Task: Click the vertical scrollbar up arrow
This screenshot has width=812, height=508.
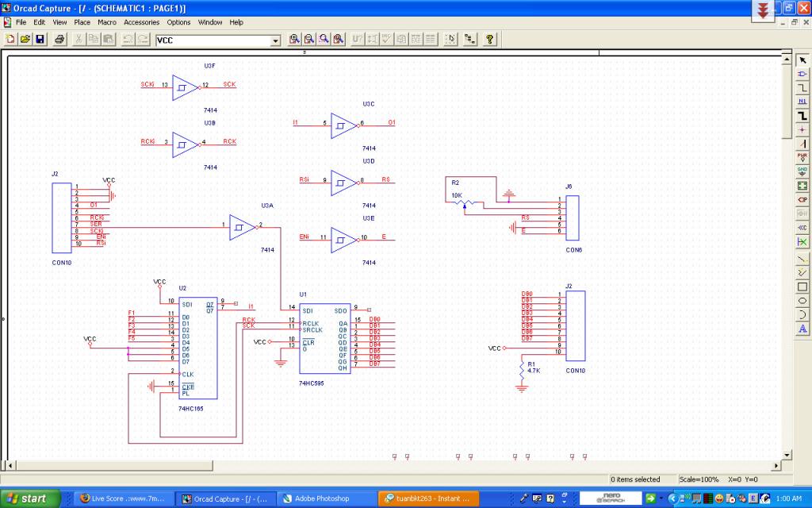Action: 787,60
